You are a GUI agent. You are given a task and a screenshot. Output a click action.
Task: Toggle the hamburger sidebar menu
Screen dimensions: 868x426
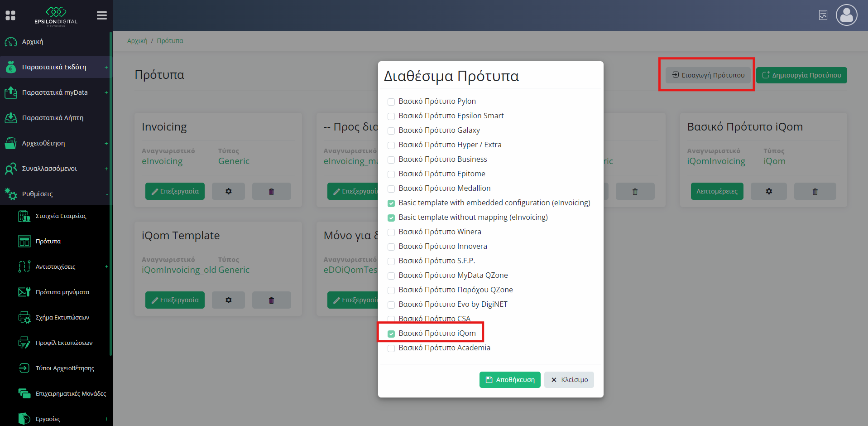click(102, 15)
